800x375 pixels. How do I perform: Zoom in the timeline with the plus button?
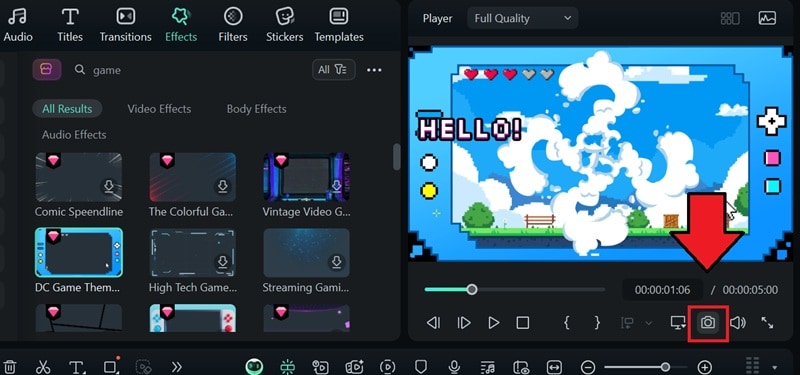(705, 367)
